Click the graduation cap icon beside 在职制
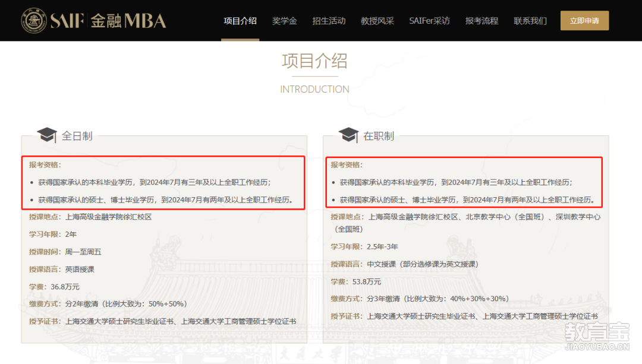Viewport: 642px width, 364px height. click(349, 135)
